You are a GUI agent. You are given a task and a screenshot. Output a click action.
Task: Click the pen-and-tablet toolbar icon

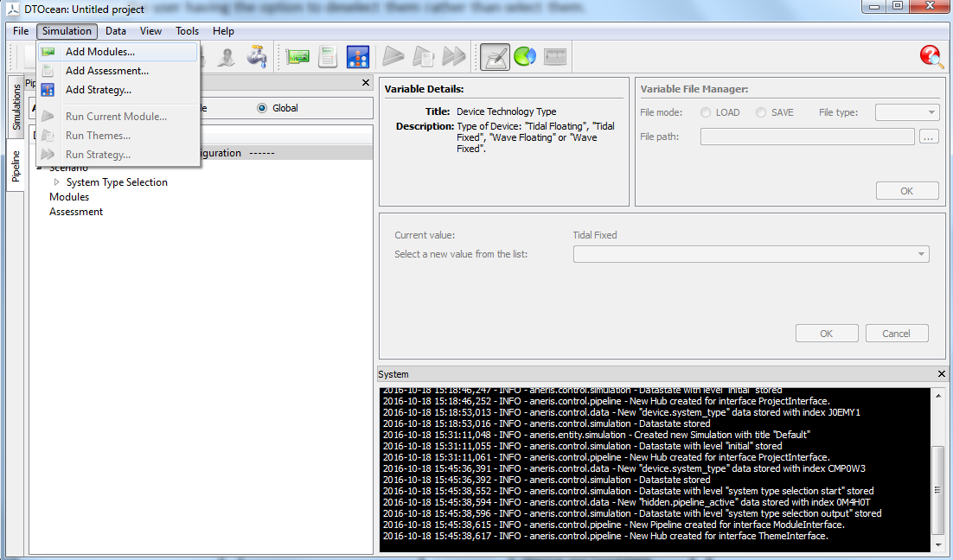[495, 57]
